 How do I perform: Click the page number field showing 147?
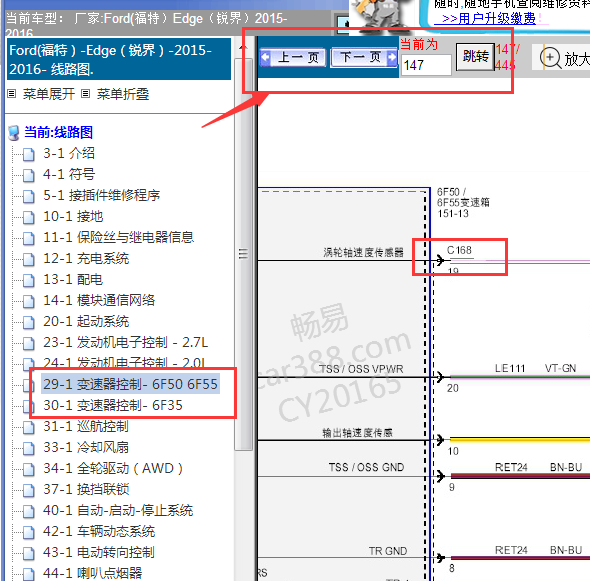(426, 65)
